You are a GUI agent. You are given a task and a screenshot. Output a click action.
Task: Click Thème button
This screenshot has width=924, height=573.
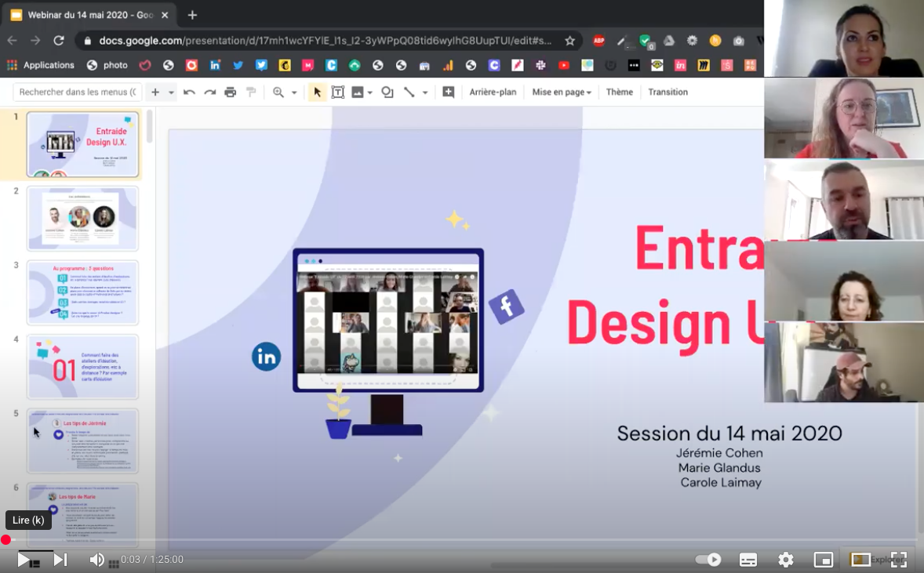[620, 92]
